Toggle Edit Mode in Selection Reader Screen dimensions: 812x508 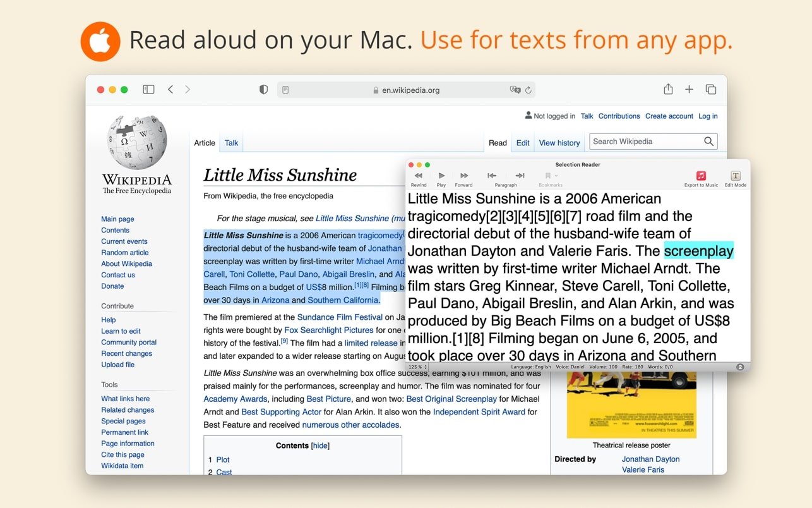pos(735,176)
